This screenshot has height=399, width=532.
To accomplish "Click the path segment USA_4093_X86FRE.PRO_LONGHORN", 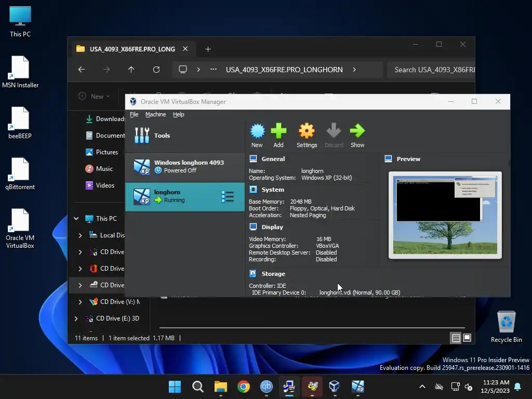I will [x=284, y=70].
